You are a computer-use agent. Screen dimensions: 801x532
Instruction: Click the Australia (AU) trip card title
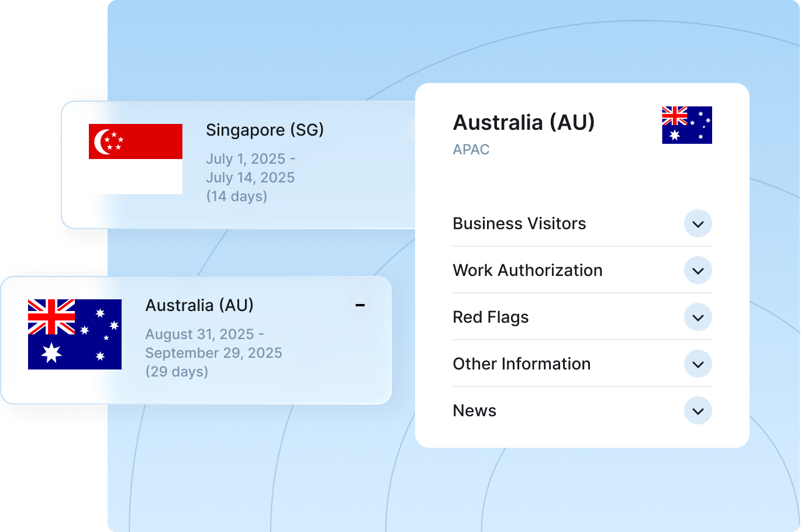point(199,305)
